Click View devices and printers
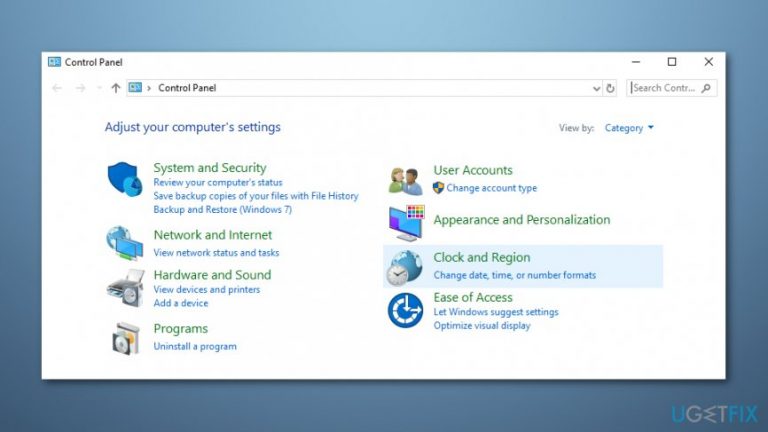The width and height of the screenshot is (768, 432). point(207,289)
